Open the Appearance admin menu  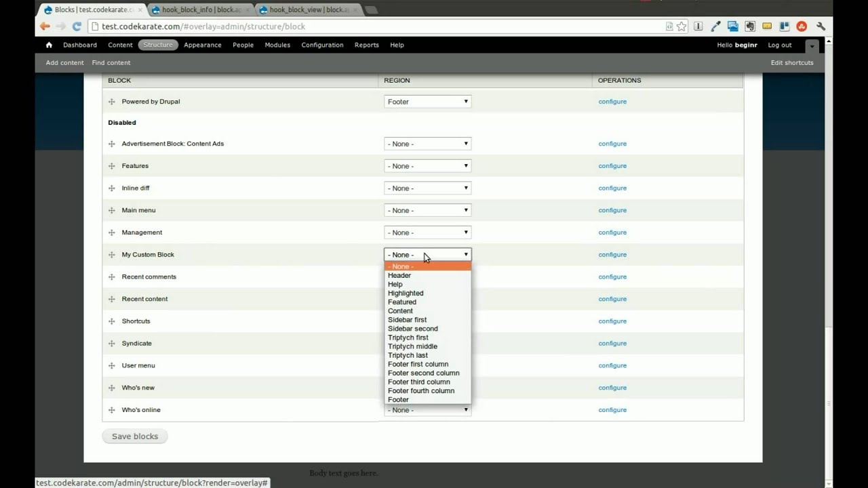(x=203, y=45)
